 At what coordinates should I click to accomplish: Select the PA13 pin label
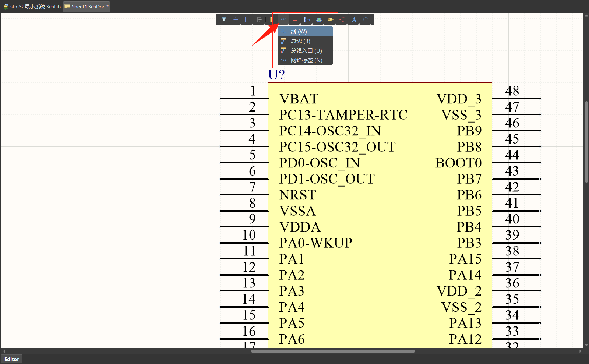point(465,323)
